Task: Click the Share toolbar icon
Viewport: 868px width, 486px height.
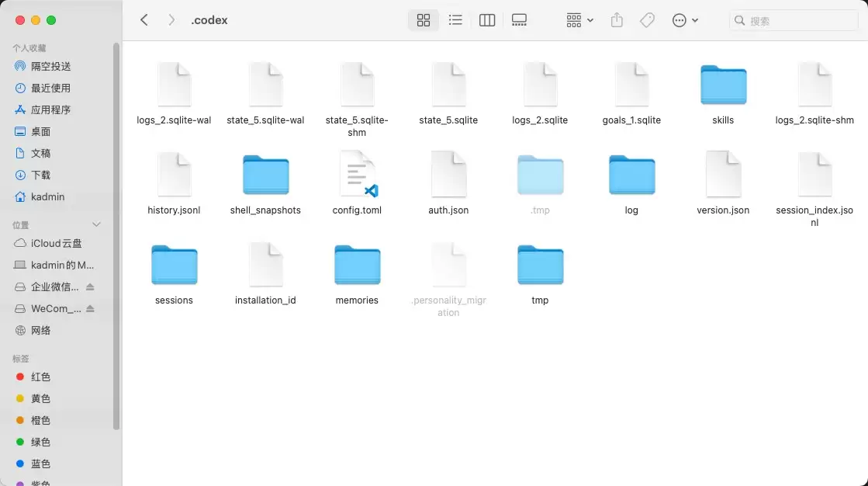Action: [617, 20]
